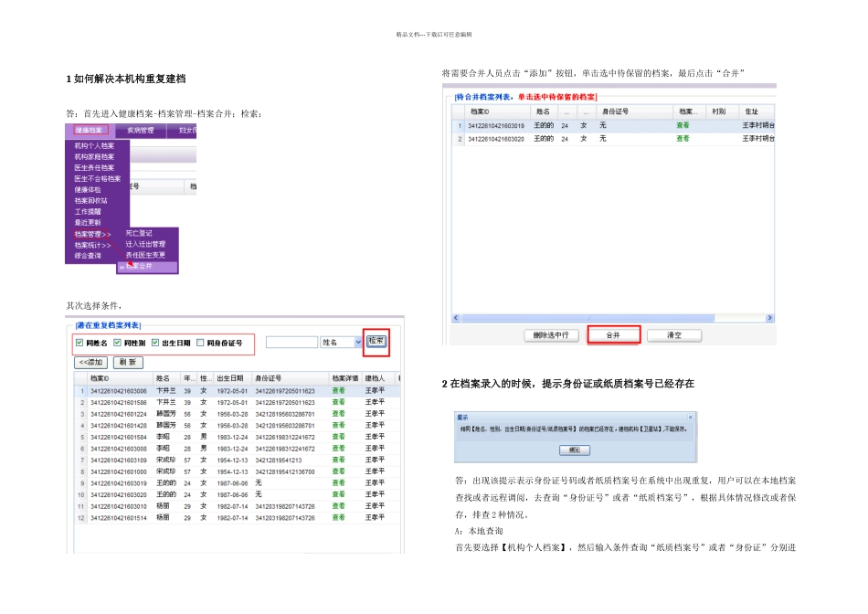Click the 确定 button in the 提示 dialog
The height and width of the screenshot is (614, 868).
[575, 450]
